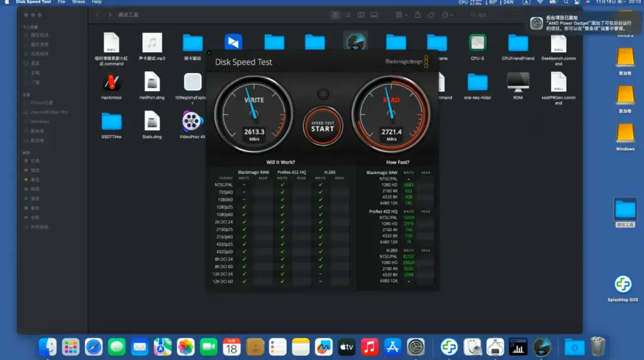Open App Store from the Dock
The image size is (644, 360).
392,347
